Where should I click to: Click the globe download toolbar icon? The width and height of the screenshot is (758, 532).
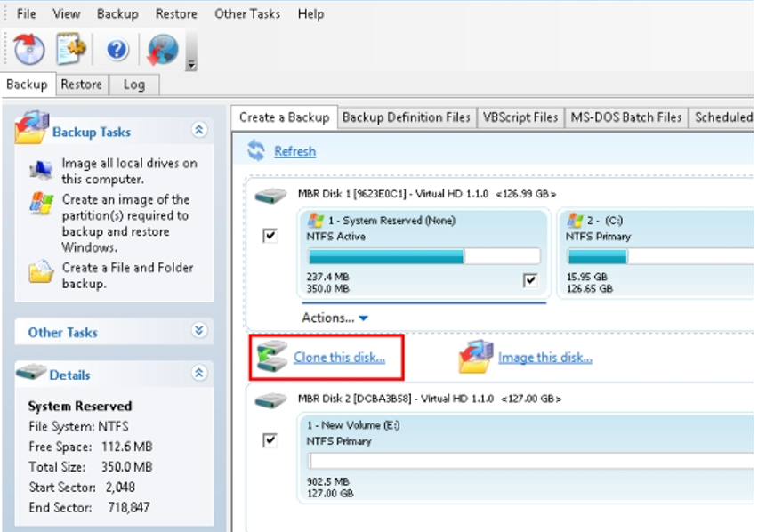coord(163,49)
